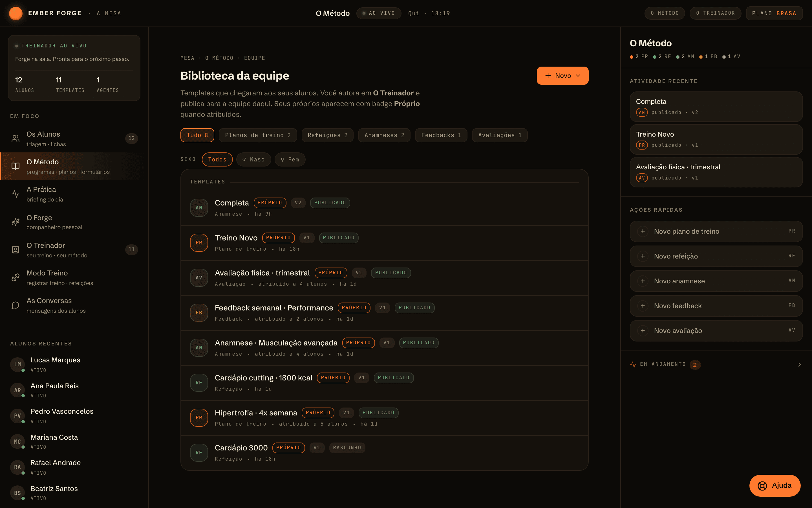Open the Plano Brasa menu
This screenshot has width=812, height=508.
(x=774, y=13)
